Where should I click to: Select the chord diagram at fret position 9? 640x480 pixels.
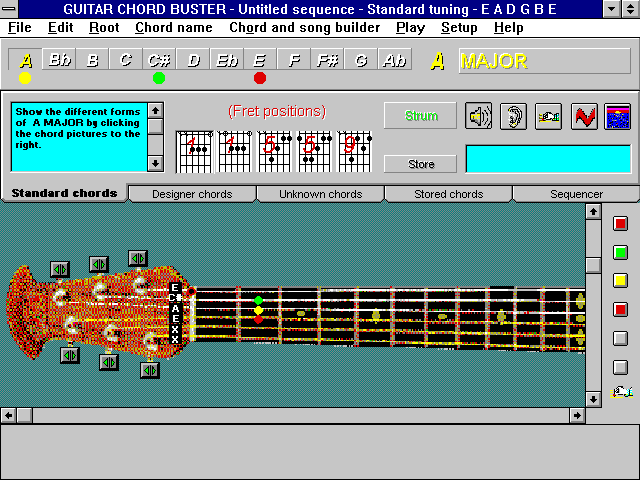pyautogui.click(x=355, y=150)
